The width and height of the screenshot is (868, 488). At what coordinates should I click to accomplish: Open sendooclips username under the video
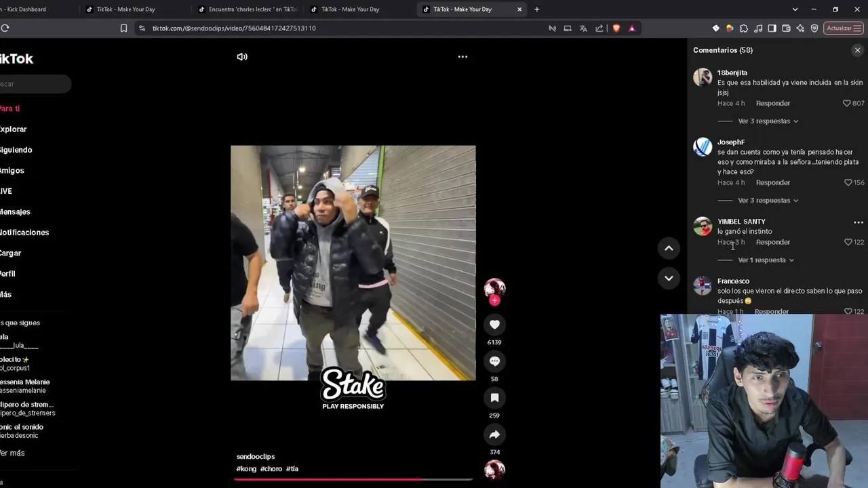tap(256, 457)
